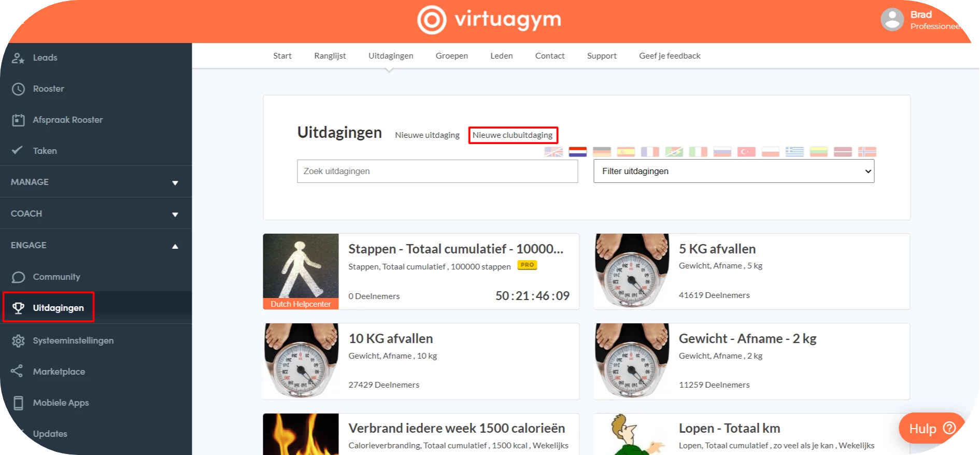Click the Nieuwe uitdaging link
Viewport: 980px width, 455px height.
(427, 135)
